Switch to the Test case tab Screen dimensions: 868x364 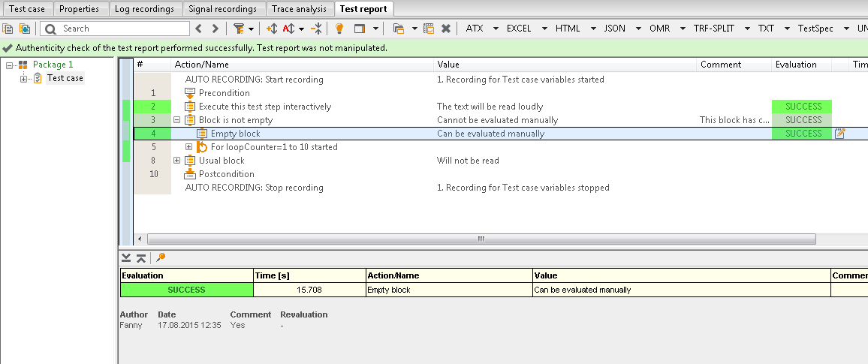tap(27, 9)
